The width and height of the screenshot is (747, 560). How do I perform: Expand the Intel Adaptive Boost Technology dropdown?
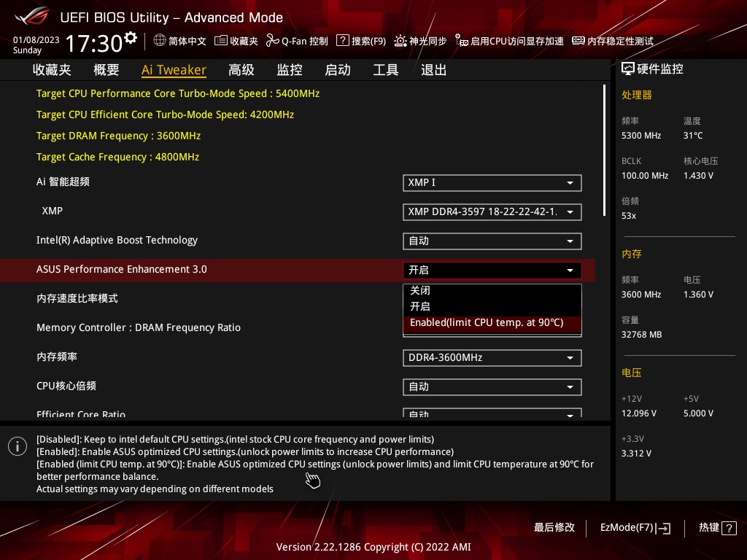(492, 241)
